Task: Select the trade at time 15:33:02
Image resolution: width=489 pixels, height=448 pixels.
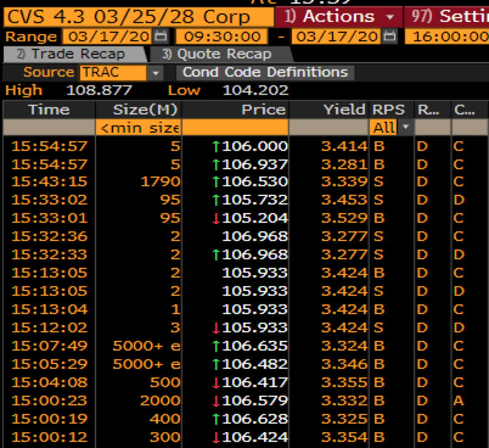Action: coord(245,200)
